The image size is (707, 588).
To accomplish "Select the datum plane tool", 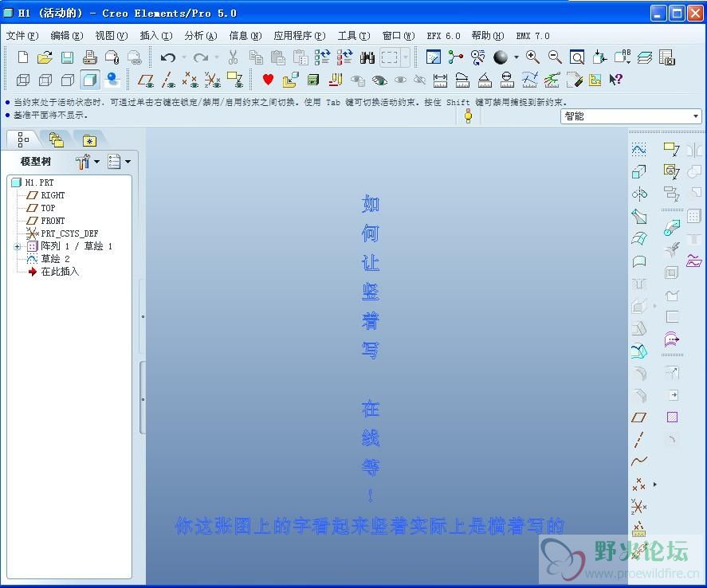I will [x=639, y=417].
